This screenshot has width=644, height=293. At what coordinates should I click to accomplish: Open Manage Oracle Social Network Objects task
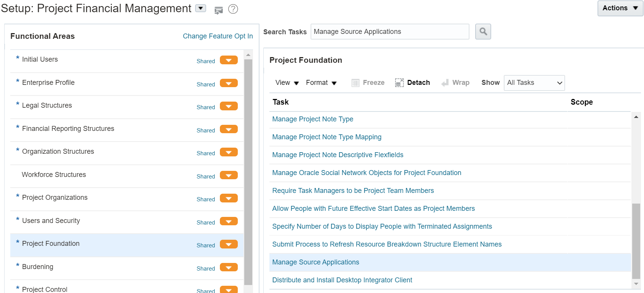[367, 173]
